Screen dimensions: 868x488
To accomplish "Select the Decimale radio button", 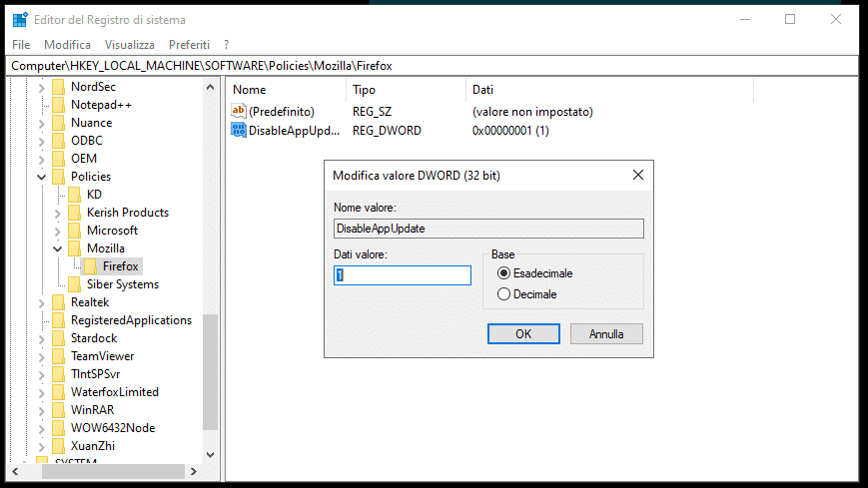I will (503, 294).
